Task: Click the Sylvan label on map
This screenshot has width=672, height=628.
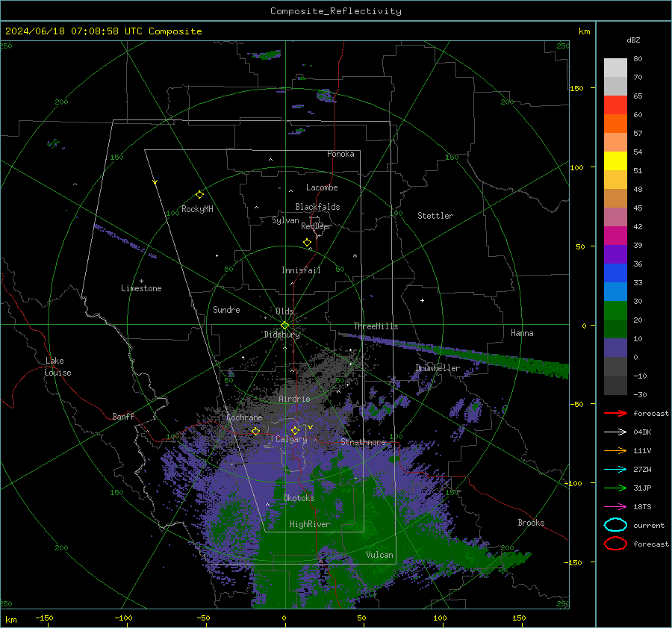Action: [x=285, y=220]
